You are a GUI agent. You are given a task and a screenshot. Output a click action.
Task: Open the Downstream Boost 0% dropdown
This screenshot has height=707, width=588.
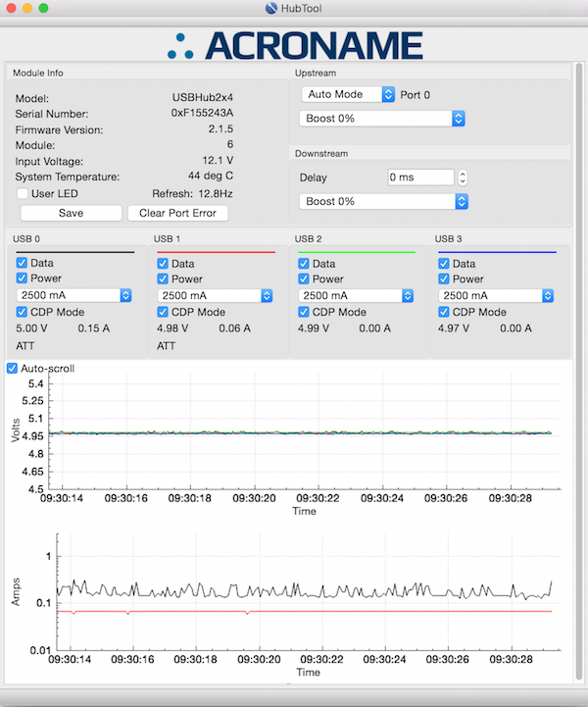[x=383, y=201]
